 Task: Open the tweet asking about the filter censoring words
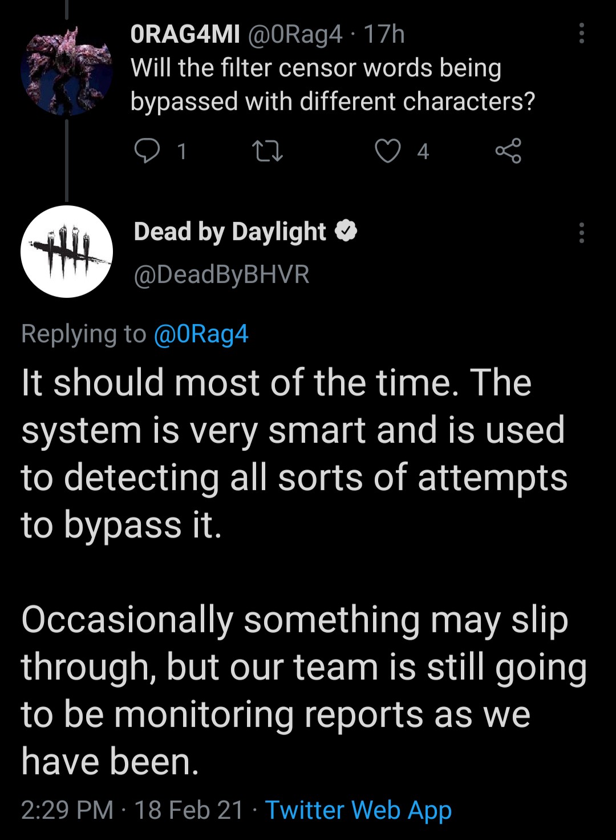point(333,84)
